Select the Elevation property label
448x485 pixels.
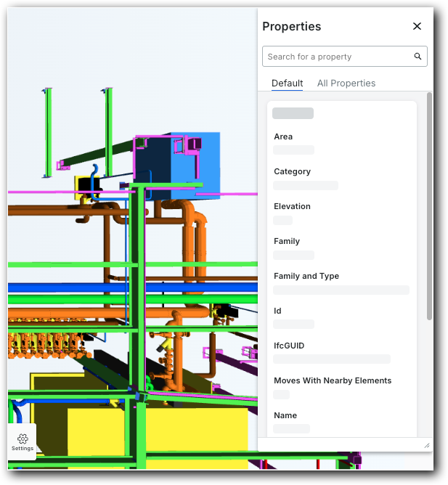point(292,206)
